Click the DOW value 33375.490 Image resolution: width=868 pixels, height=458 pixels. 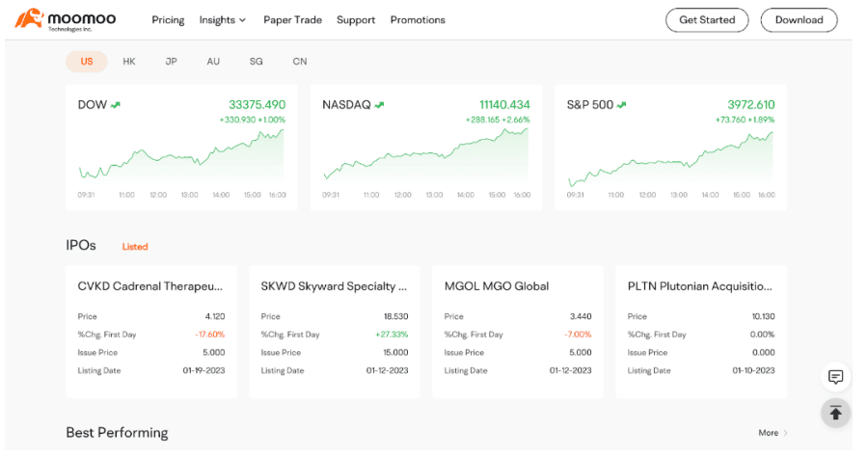tap(257, 104)
